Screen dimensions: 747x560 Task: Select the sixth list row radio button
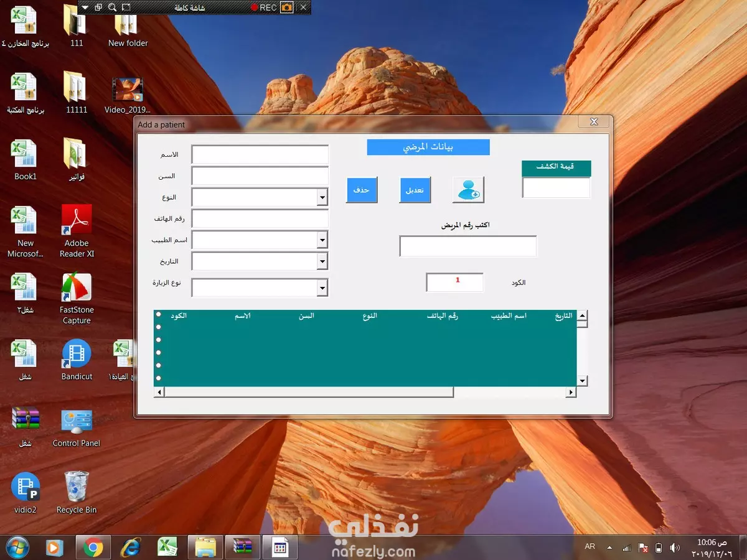pos(159,378)
